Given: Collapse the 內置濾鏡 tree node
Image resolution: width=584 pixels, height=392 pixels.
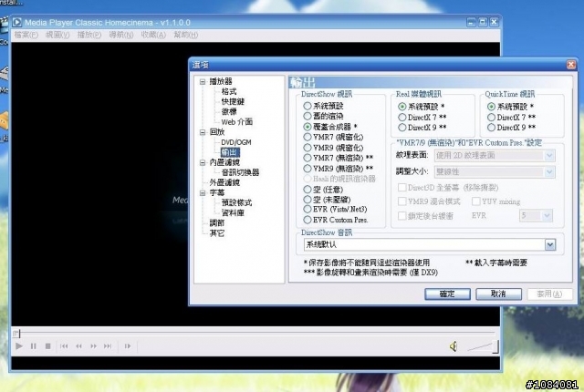Looking at the screenshot, I should (x=203, y=163).
